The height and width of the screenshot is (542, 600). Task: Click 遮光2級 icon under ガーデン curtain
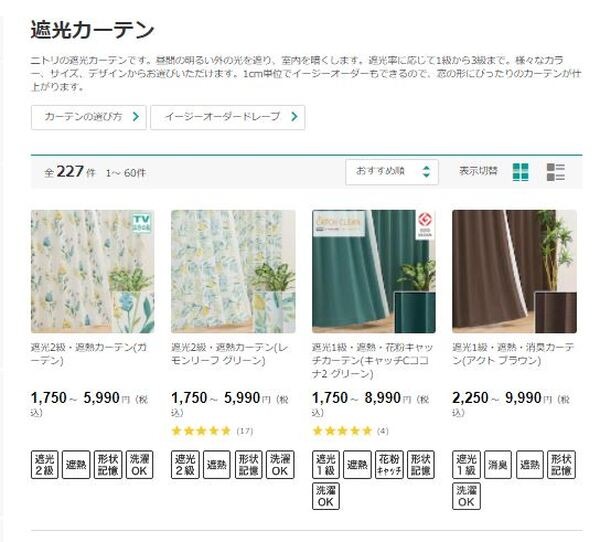click(x=44, y=465)
